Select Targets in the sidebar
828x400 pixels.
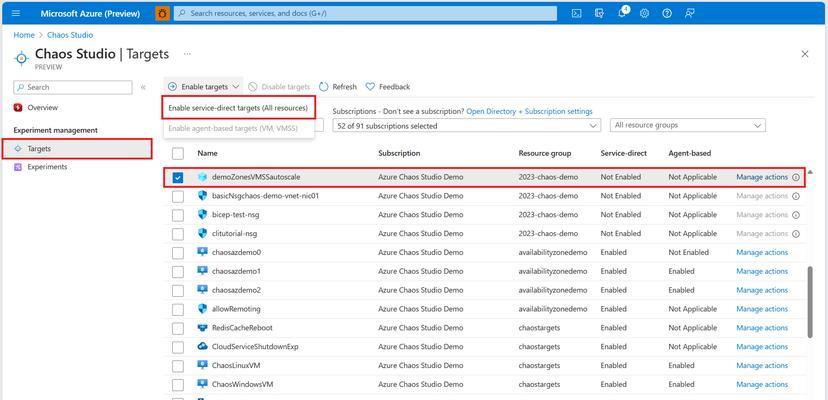coord(77,149)
